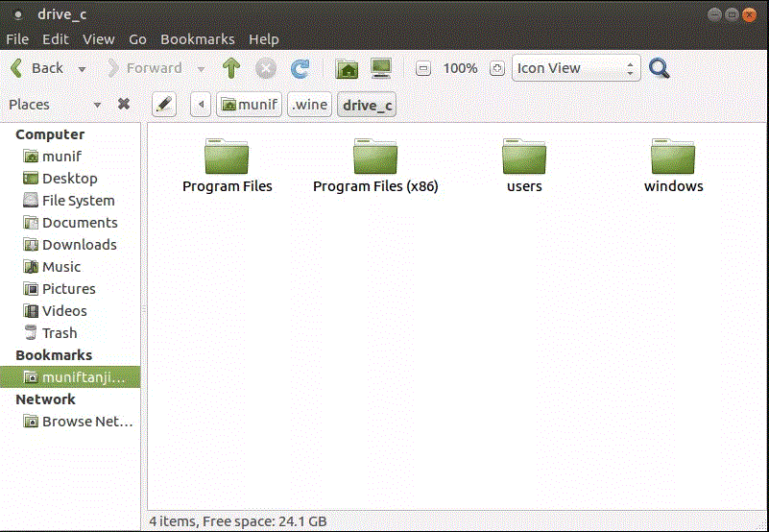Reset zoom via the 100% label
This screenshot has width=769, height=532.
click(460, 68)
